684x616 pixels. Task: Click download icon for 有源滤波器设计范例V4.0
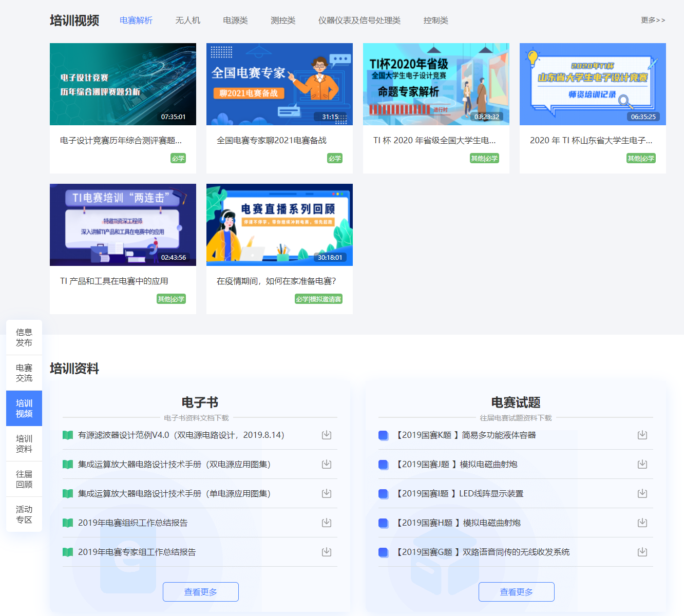pos(326,435)
